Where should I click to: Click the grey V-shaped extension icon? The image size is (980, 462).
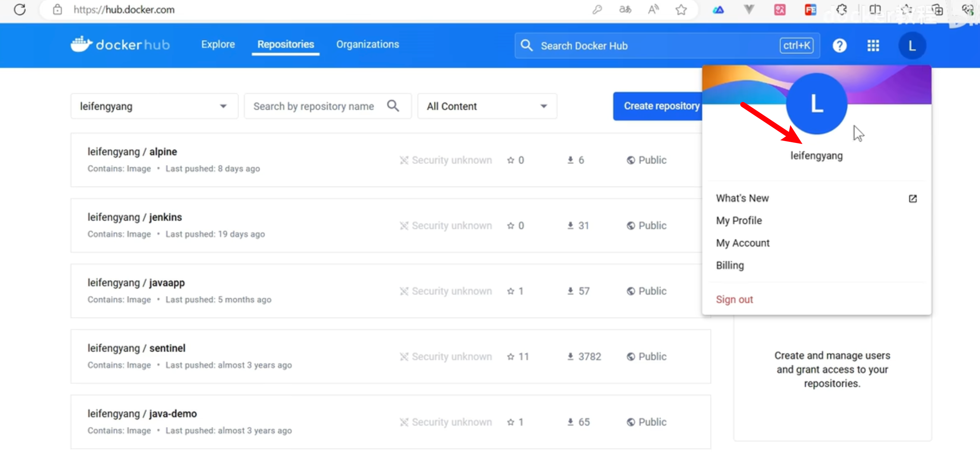tap(749, 9)
